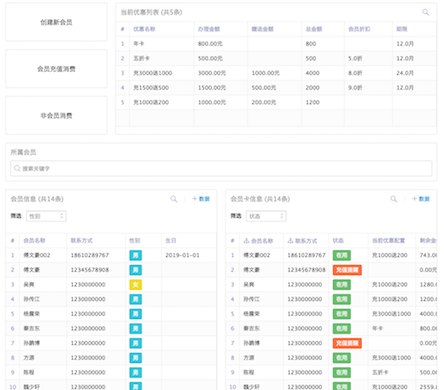Click hierarchy icon beside 会员名称 in card table
The width and height of the screenshot is (444, 390).
point(246,241)
